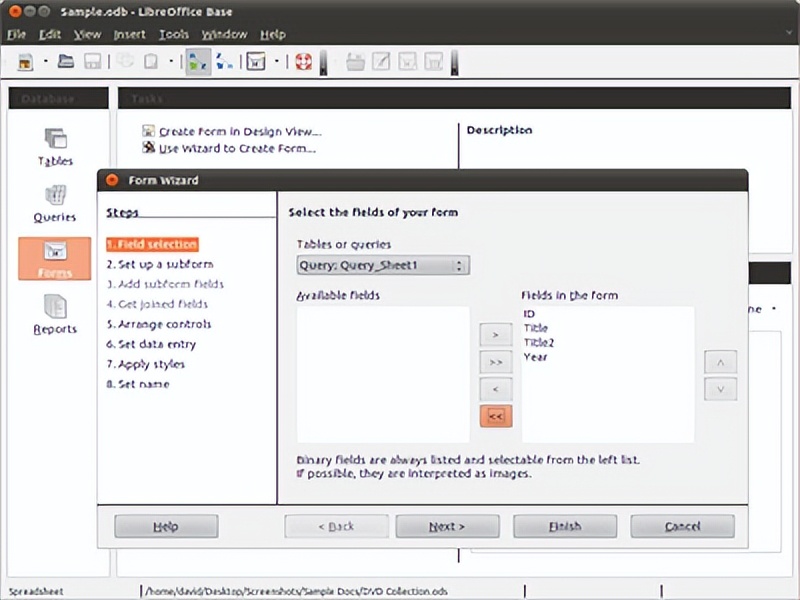Move field down with the down-arrow button
The height and width of the screenshot is (600, 800).
(720, 389)
